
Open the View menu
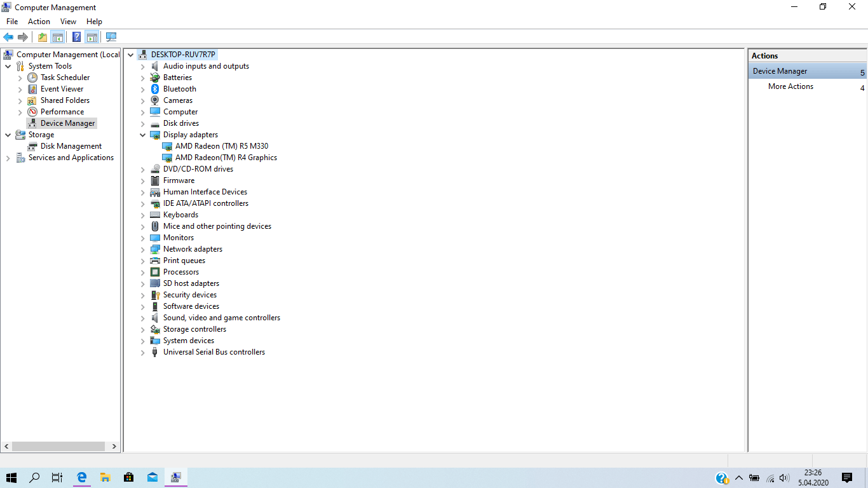pos(68,22)
